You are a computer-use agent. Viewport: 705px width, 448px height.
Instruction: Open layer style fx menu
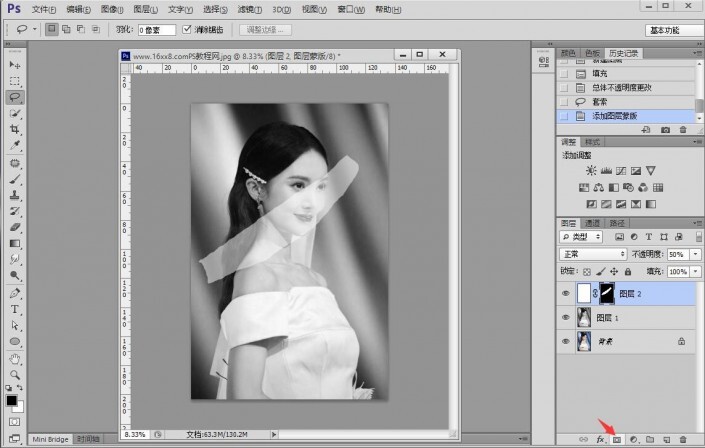tap(601, 439)
